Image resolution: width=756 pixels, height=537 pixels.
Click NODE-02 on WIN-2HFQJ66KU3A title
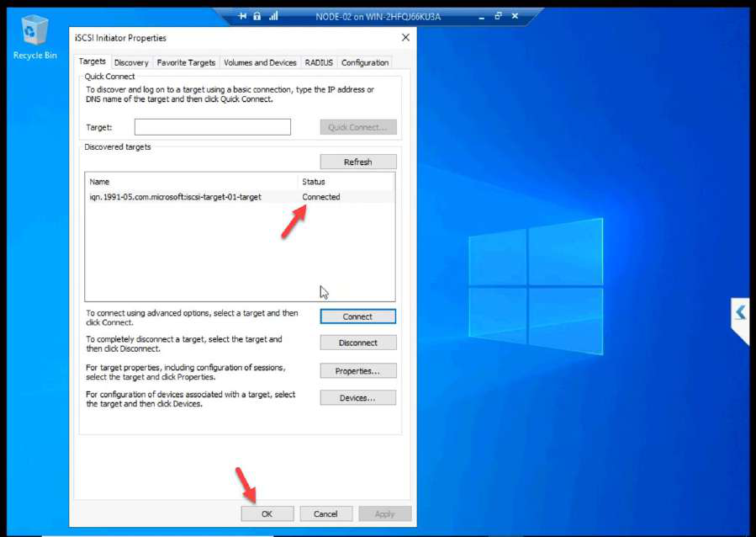pos(378,16)
